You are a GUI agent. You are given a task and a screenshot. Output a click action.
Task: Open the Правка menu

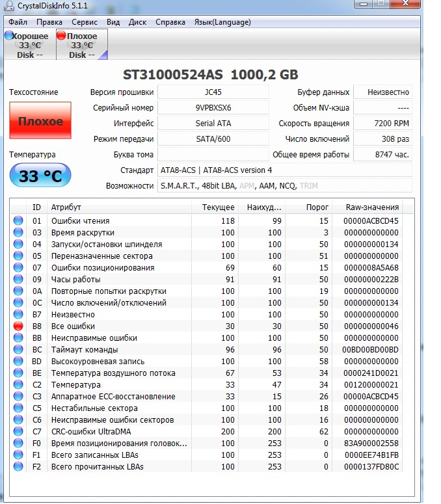(x=49, y=22)
